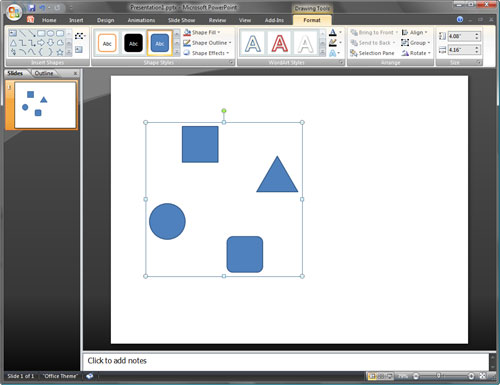The width and height of the screenshot is (500, 385).
Task: Open the Review ribbon tab
Action: point(217,20)
